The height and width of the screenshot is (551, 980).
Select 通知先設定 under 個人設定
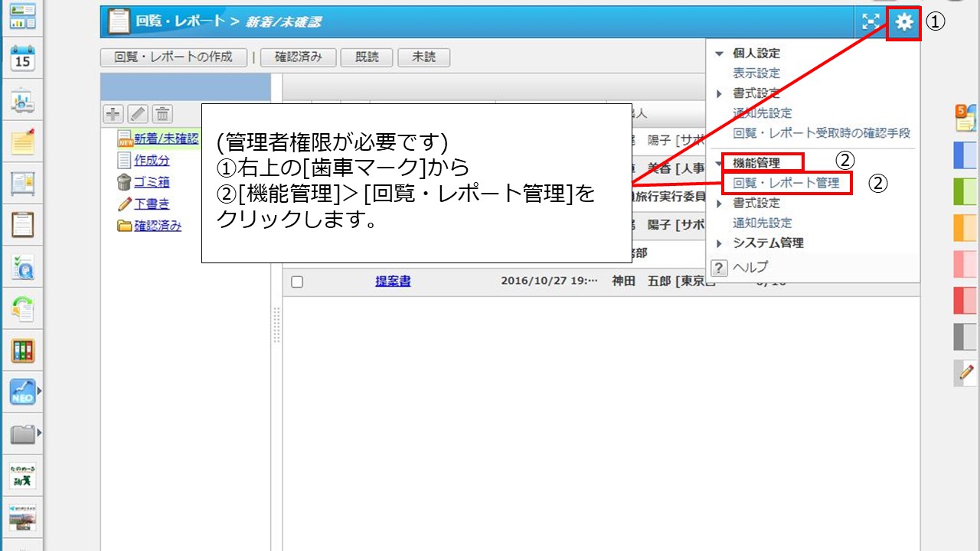point(763,113)
